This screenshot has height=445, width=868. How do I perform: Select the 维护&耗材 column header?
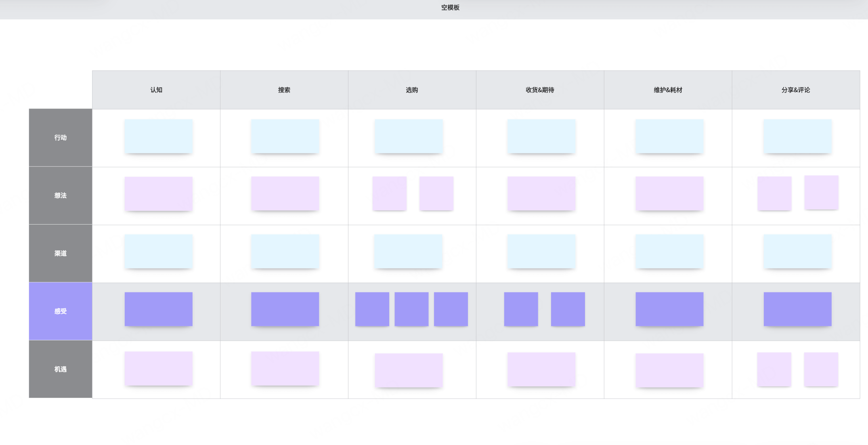click(x=668, y=90)
